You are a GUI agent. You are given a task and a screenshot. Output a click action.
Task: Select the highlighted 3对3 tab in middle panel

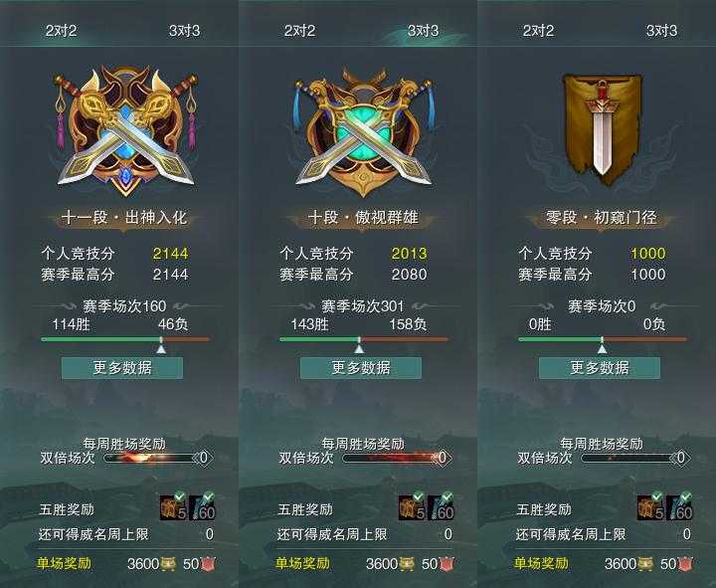point(424,31)
